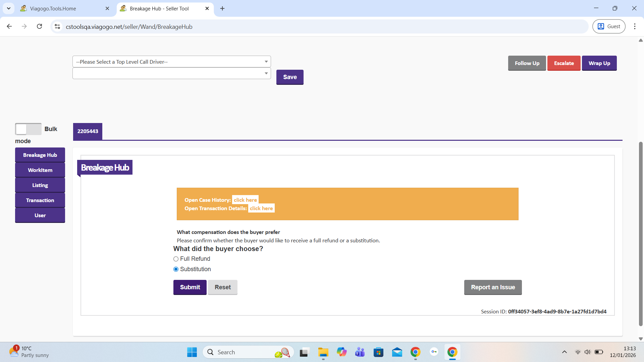The width and height of the screenshot is (644, 362).
Task: Open File Explorer from the taskbar
Action: (323, 352)
